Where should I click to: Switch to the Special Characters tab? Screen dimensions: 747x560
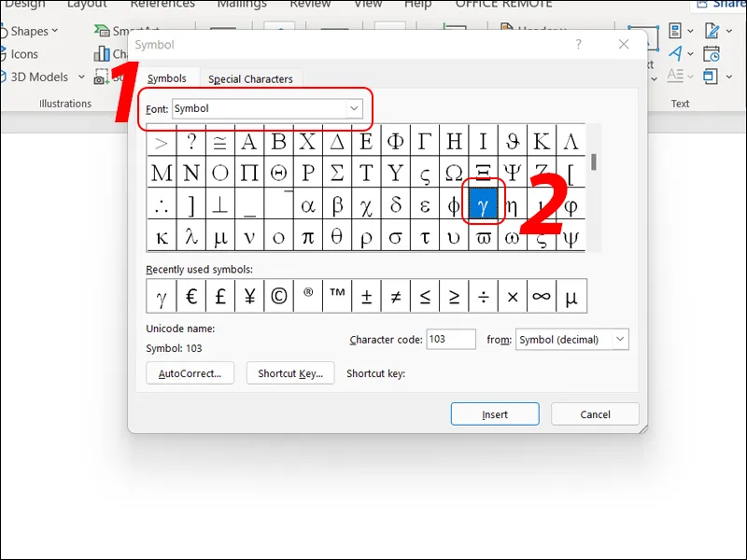click(250, 79)
